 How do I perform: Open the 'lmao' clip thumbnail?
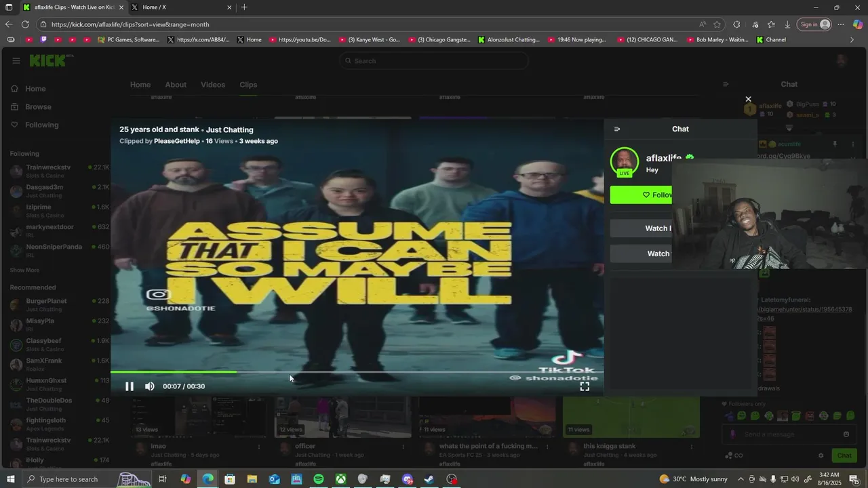pyautogui.click(x=199, y=417)
